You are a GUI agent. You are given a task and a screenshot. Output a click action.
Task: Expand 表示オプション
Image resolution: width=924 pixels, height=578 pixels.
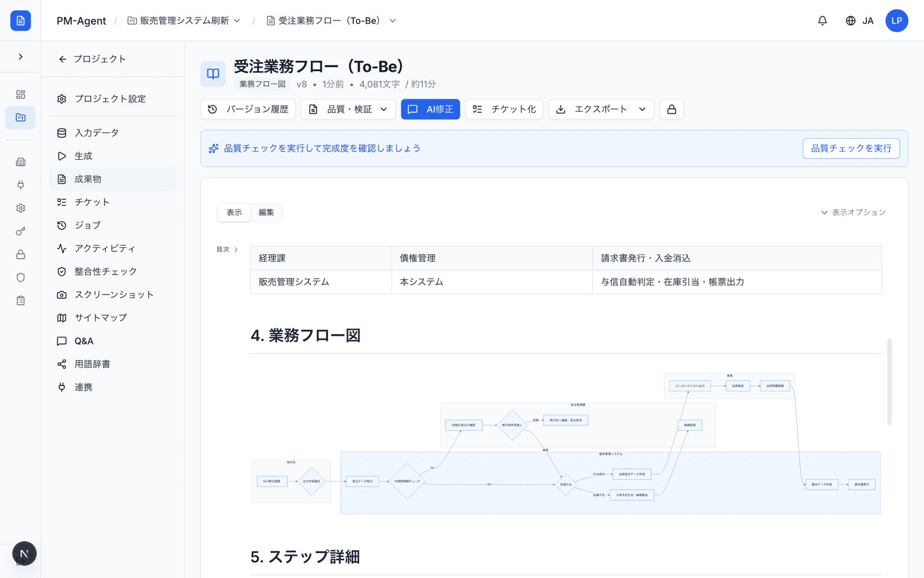pyautogui.click(x=853, y=212)
